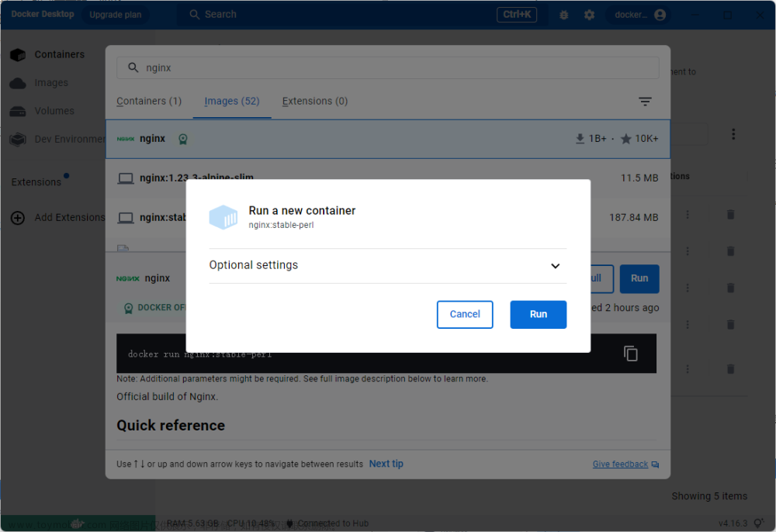Click the feedback chat icon
Viewport: 776px width, 532px height.
pos(655,465)
